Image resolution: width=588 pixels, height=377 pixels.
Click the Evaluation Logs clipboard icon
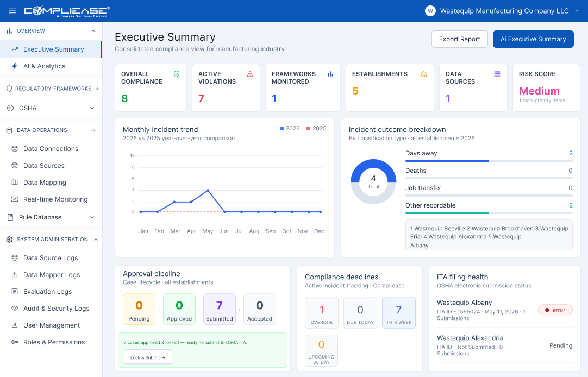pyautogui.click(x=15, y=292)
